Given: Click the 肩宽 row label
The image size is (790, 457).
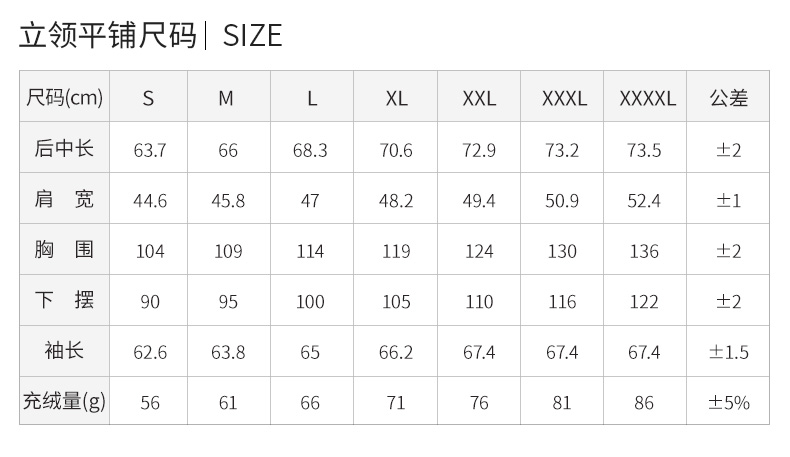Looking at the screenshot, I should tap(64, 199).
